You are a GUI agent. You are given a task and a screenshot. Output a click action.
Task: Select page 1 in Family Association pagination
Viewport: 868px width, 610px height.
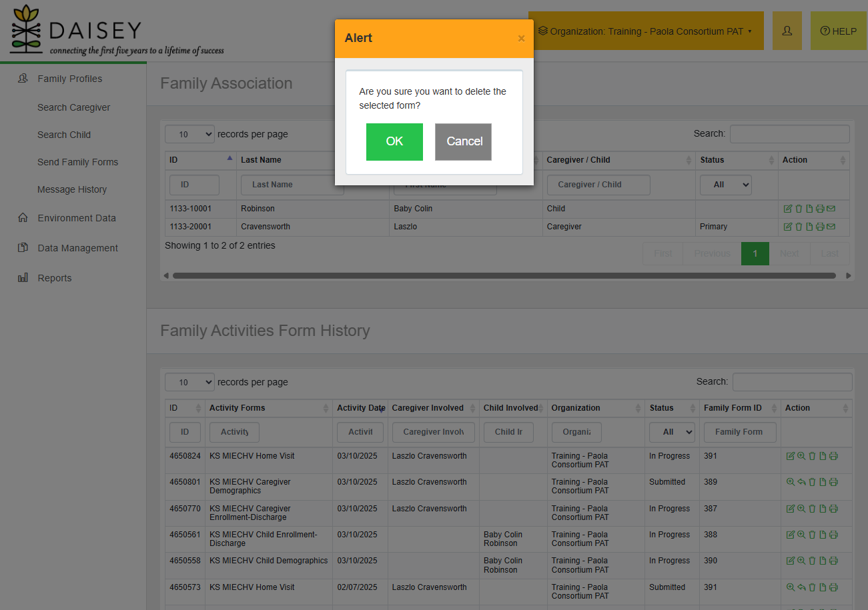[x=755, y=253]
